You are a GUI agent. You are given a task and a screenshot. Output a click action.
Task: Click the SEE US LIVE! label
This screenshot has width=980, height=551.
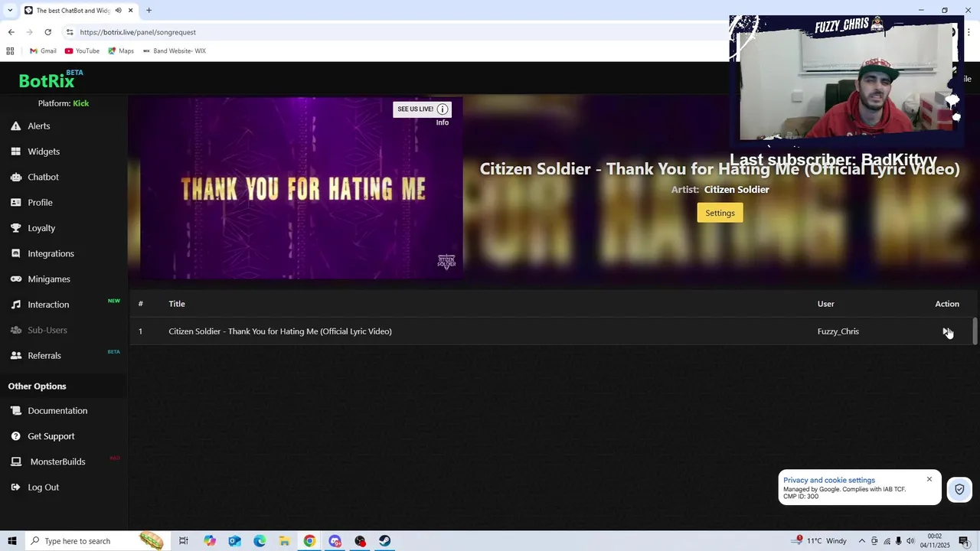[x=415, y=109]
